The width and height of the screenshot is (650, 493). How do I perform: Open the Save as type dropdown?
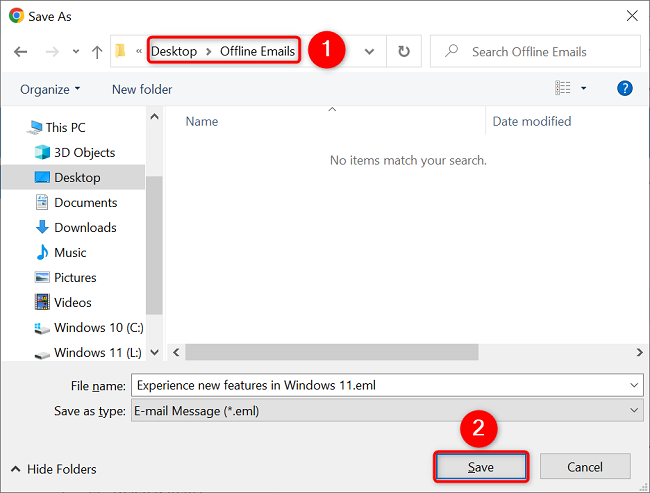click(386, 410)
